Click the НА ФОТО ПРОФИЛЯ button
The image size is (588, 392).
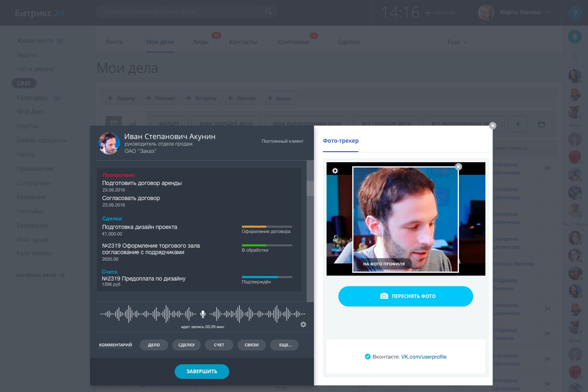point(384,264)
